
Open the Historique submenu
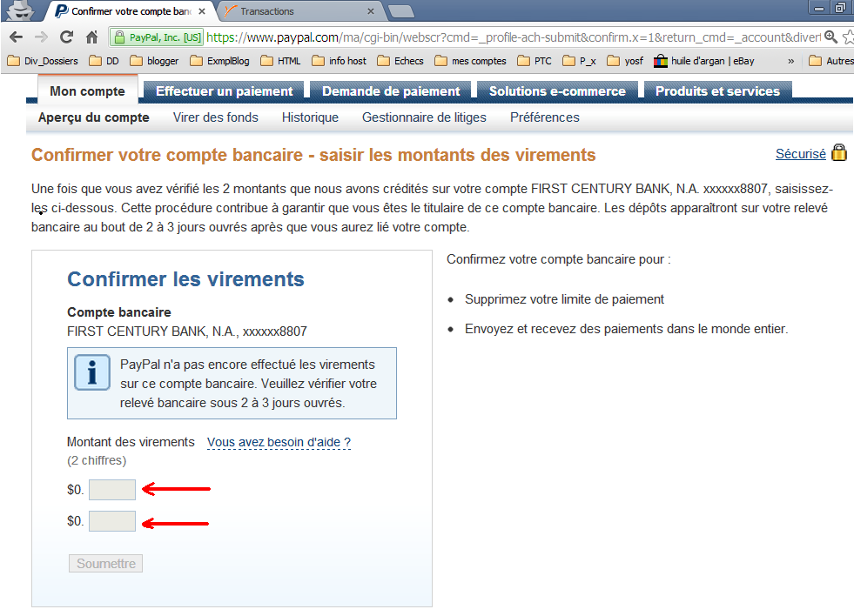click(x=310, y=117)
